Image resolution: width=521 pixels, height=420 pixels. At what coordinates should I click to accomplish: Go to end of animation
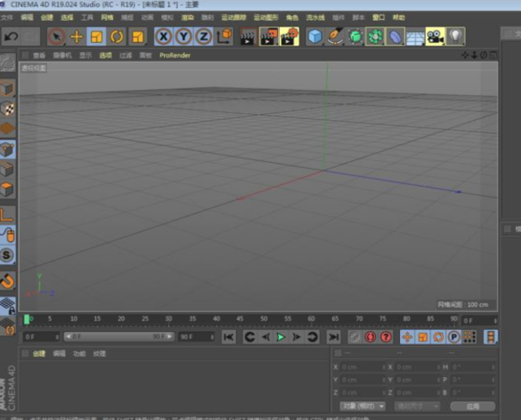(x=334, y=337)
